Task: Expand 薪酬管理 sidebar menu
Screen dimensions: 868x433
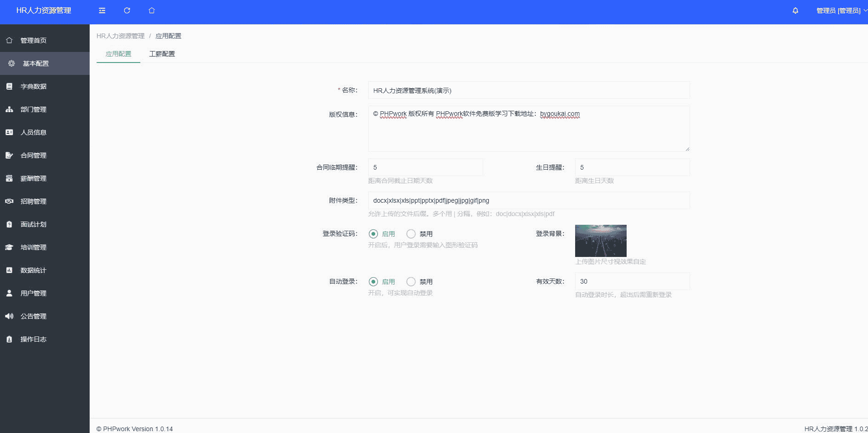Action: click(x=34, y=178)
